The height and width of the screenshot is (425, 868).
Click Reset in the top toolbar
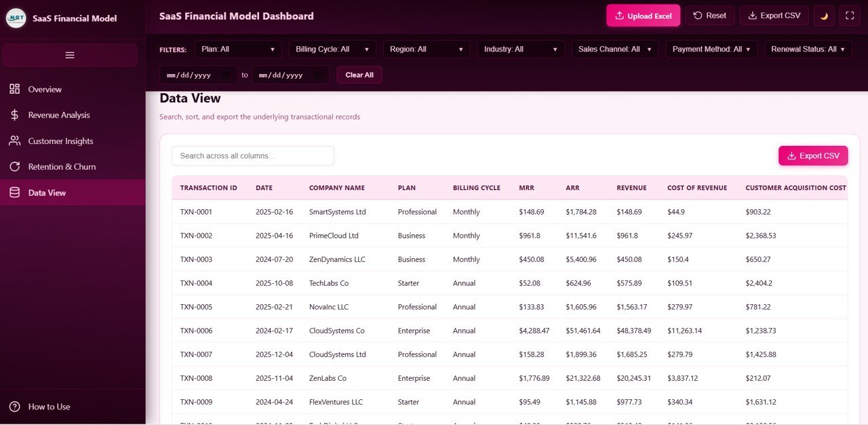click(709, 15)
